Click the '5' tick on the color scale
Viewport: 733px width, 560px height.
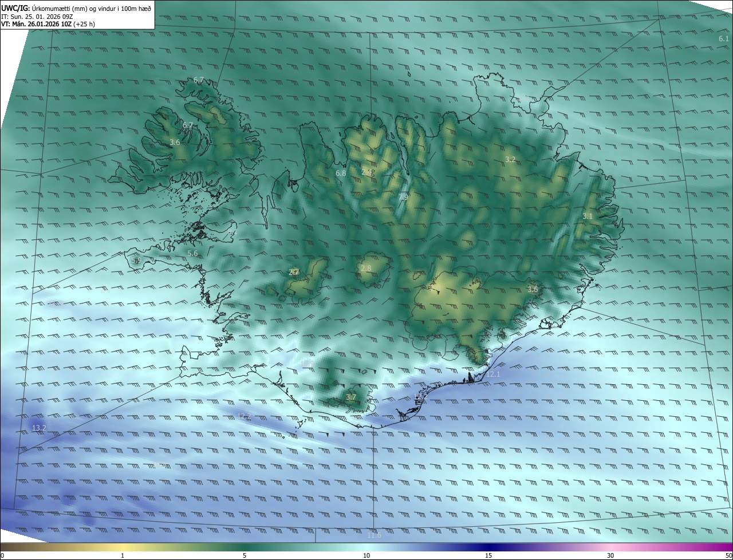tap(245, 555)
